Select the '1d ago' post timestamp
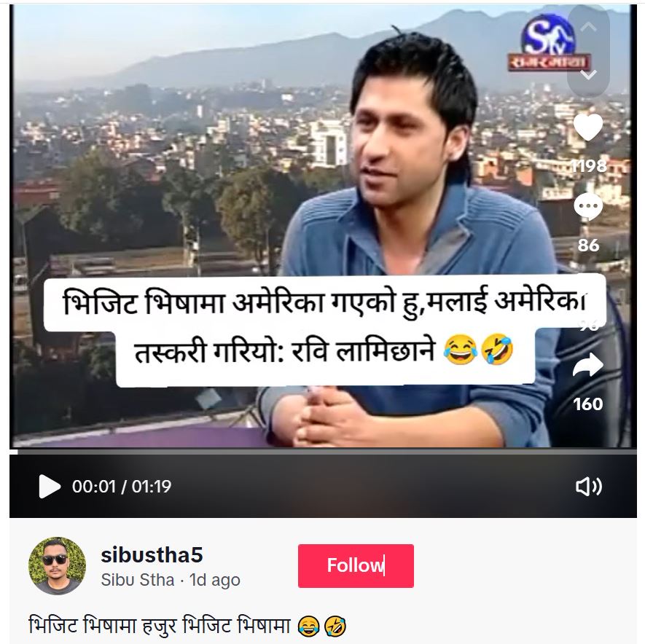645x644 pixels. [x=215, y=580]
